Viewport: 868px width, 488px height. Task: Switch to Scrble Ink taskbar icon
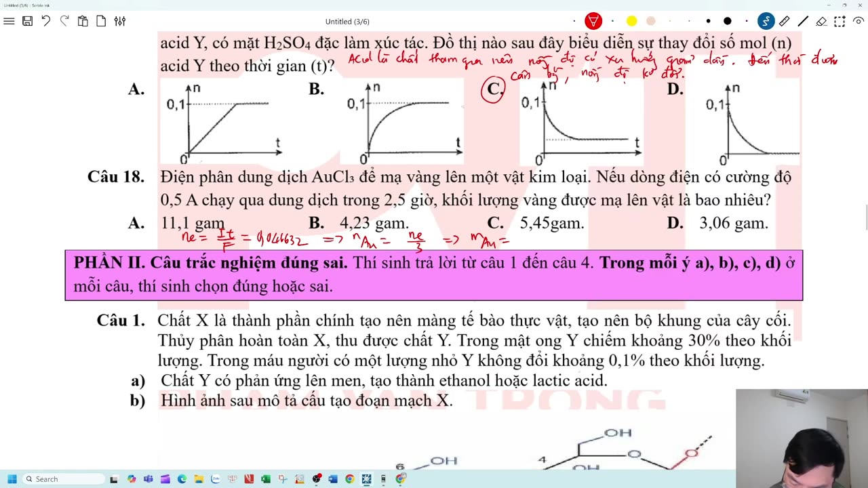(366, 479)
